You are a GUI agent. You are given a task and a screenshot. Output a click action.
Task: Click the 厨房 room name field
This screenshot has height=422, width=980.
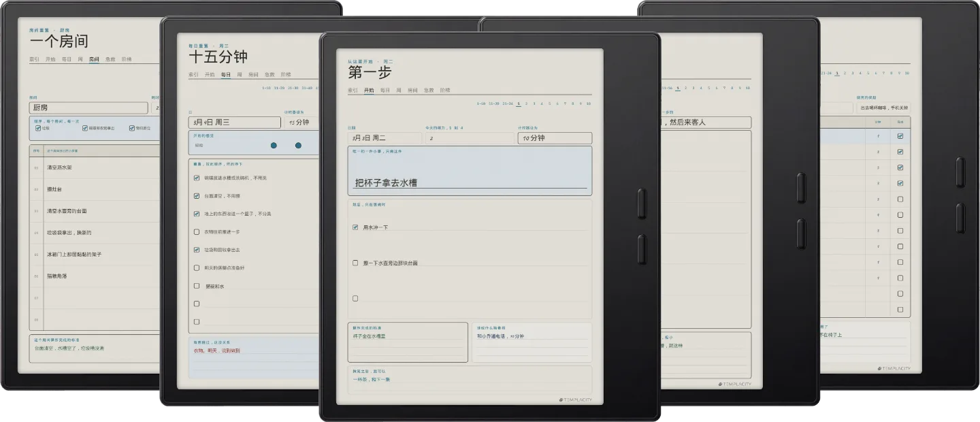[88, 108]
